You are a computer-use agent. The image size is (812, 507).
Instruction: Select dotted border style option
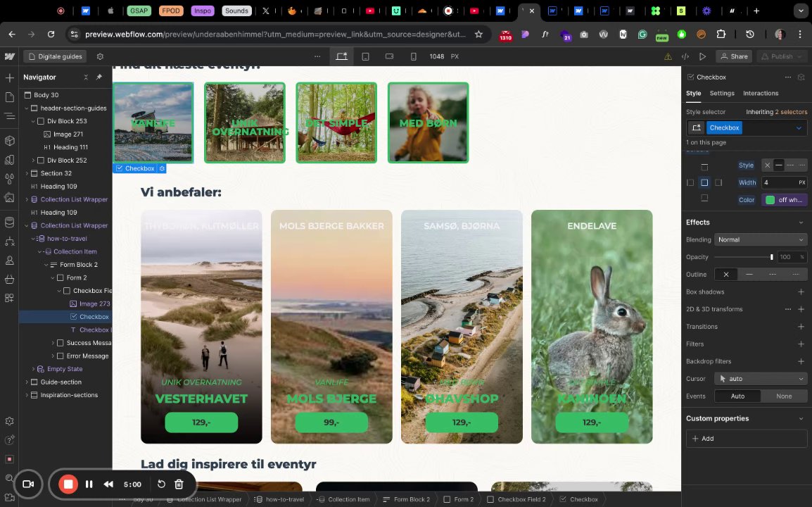pos(801,165)
